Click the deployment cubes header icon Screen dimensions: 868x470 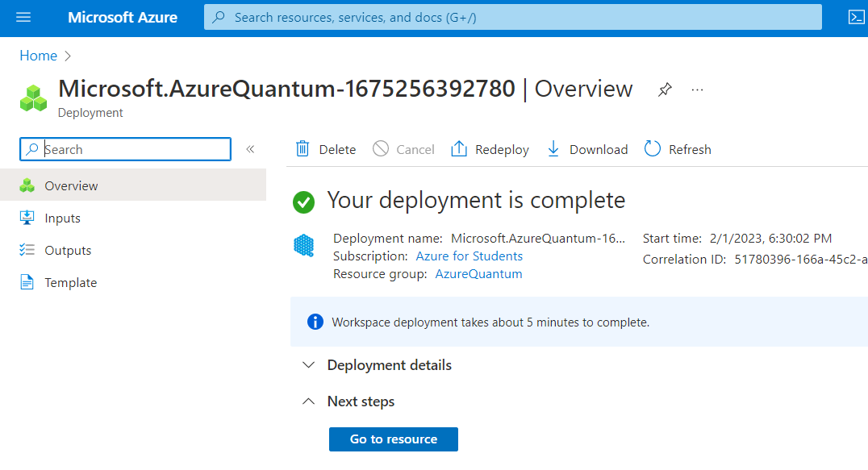point(34,98)
